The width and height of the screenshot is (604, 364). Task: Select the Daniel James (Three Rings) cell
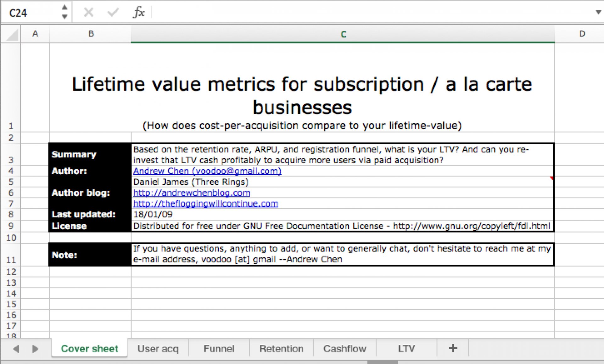click(x=342, y=182)
